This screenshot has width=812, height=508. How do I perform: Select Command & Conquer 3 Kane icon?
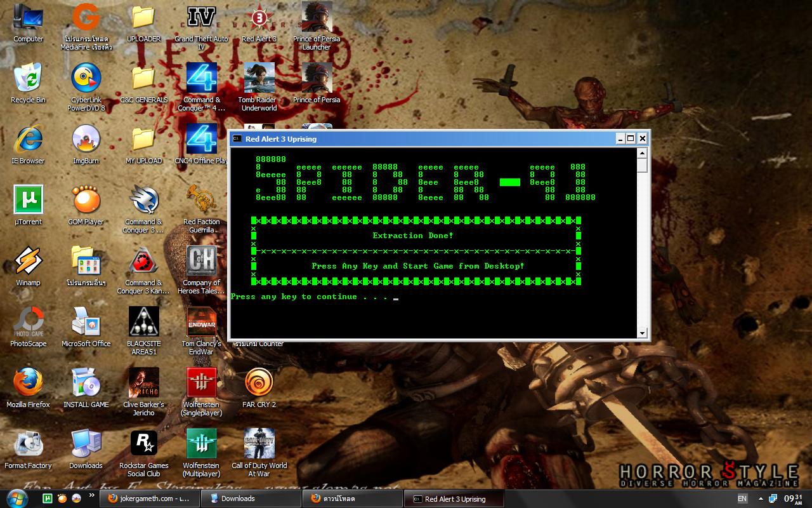pyautogui.click(x=144, y=270)
